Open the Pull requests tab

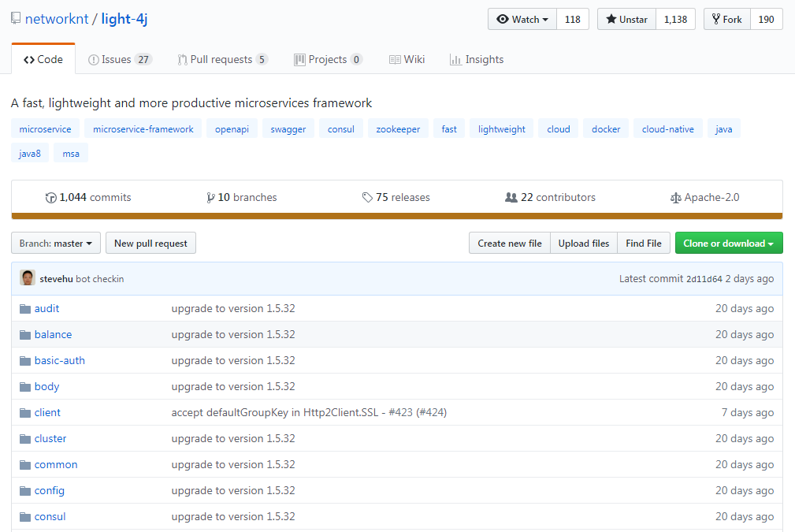(x=222, y=60)
